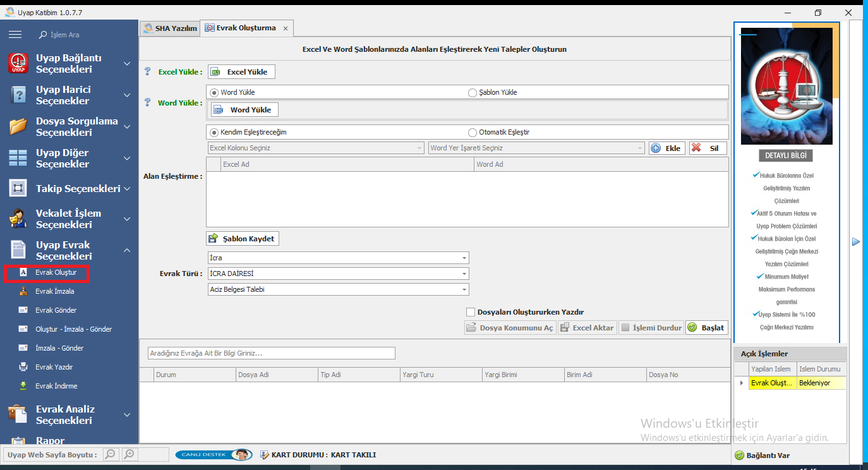The width and height of the screenshot is (868, 470).
Task: Click the Dosya Sorgulama folder icon
Action: [x=18, y=126]
